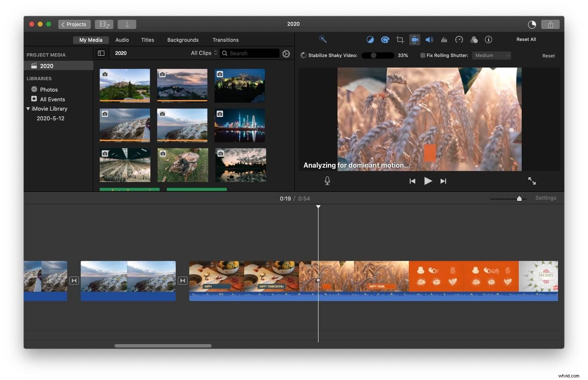The height and width of the screenshot is (380, 588).
Task: Open the clip information panel
Action: coord(489,39)
